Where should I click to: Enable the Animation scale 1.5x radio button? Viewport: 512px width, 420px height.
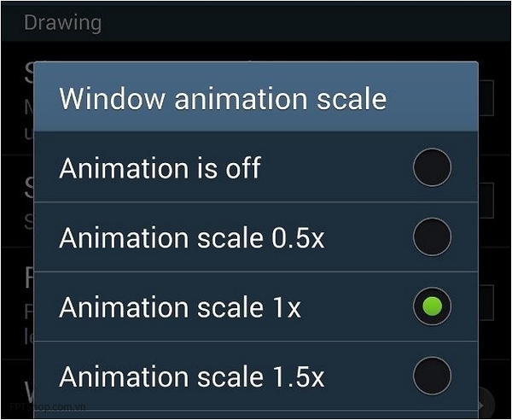(x=432, y=376)
